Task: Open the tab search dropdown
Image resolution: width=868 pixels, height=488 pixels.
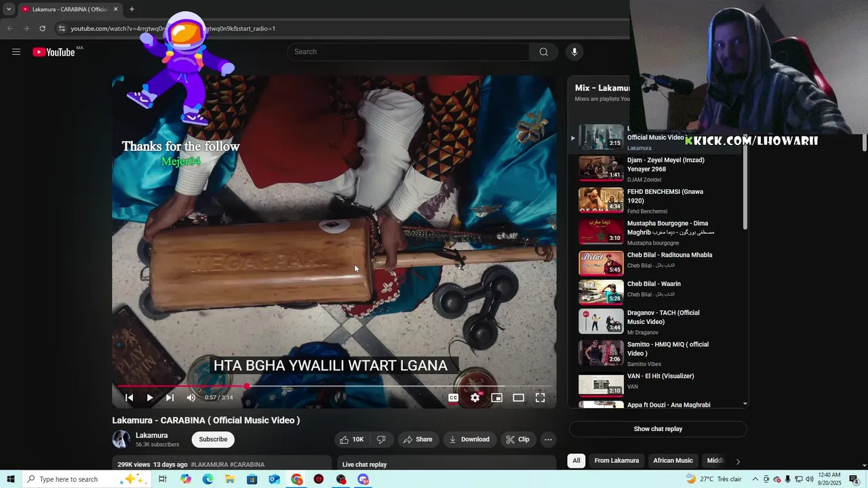Action: pyautogui.click(x=9, y=9)
